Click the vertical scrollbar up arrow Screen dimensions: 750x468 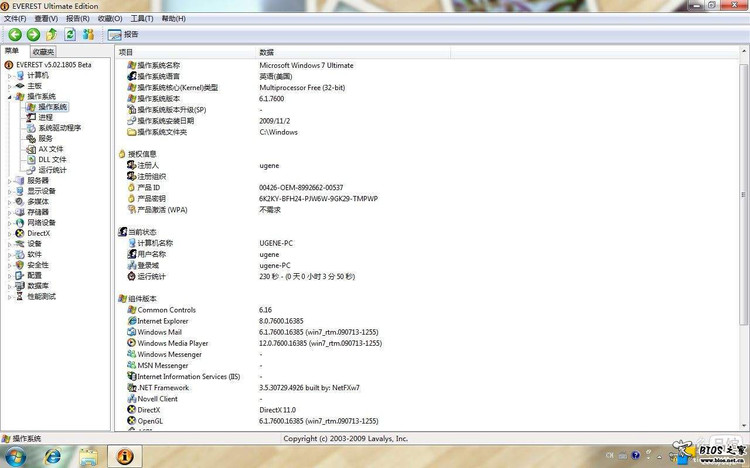744,51
